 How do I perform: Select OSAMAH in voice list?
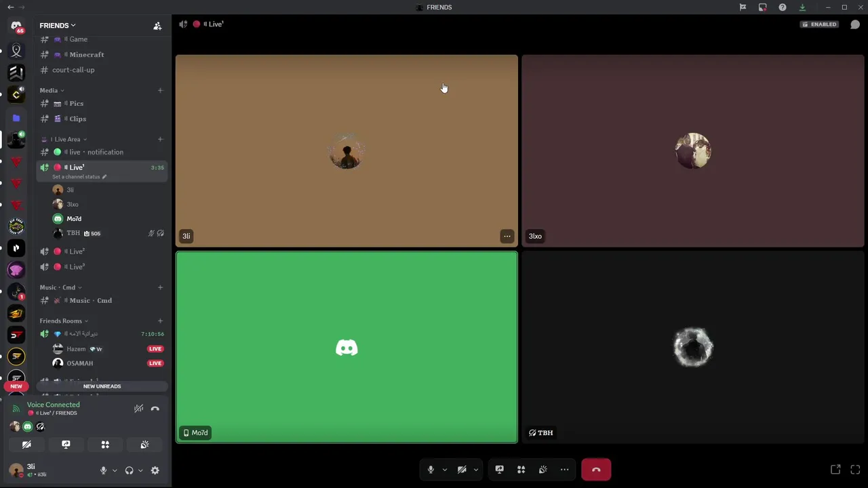point(108,363)
